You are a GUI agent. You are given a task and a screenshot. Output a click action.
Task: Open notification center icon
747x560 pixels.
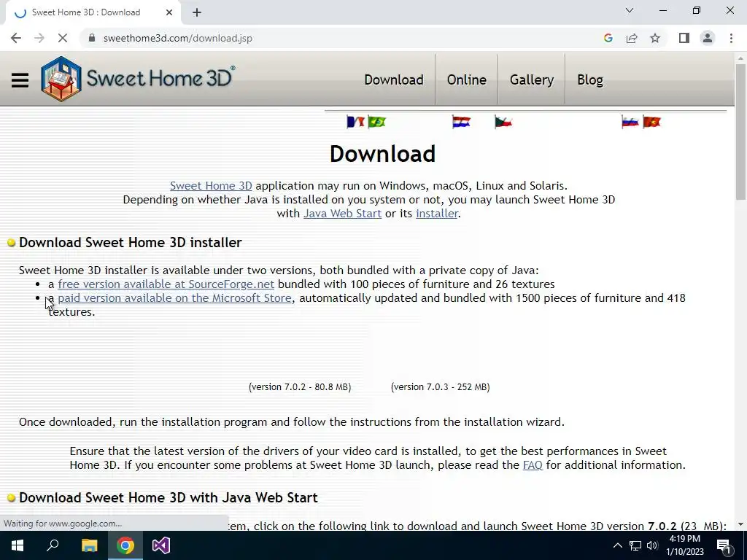(724, 545)
